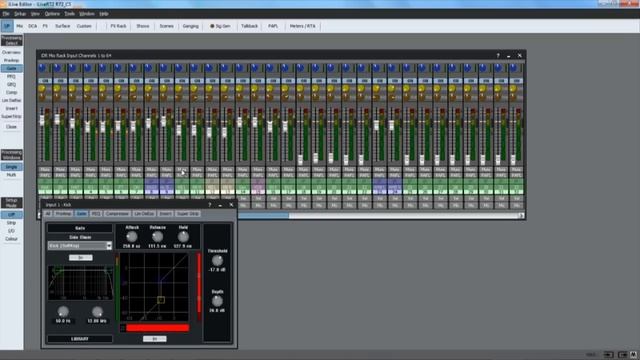Open help for Input 1 Kick window
The width and height of the screenshot is (640, 360).
(210, 205)
